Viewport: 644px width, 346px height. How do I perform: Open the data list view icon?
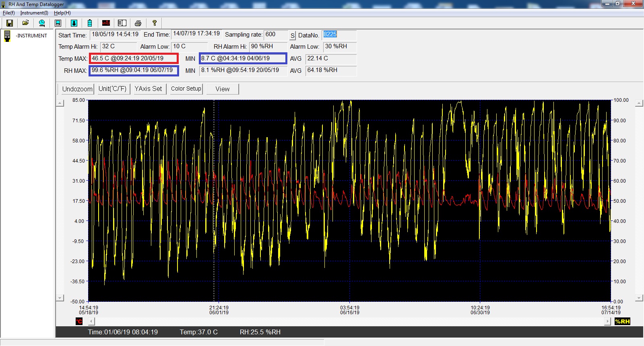[x=122, y=23]
